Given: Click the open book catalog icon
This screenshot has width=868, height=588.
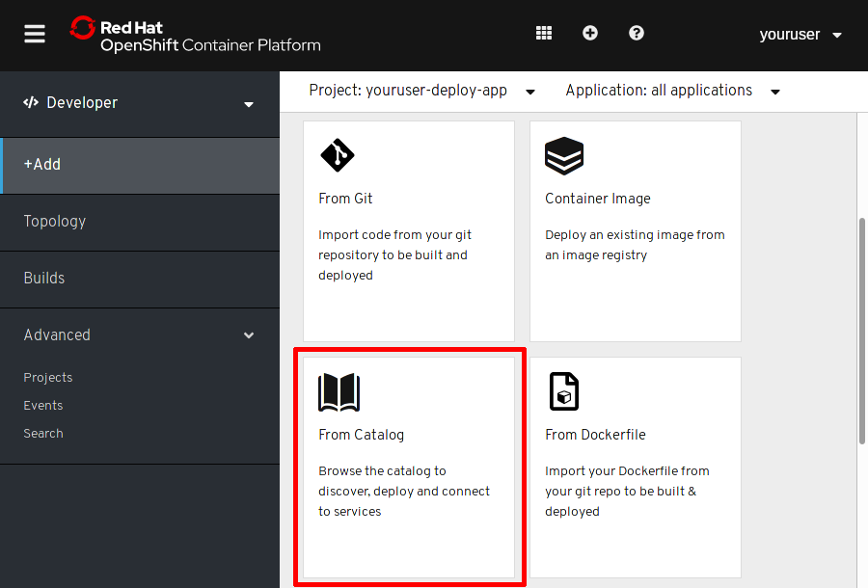Looking at the screenshot, I should pyautogui.click(x=339, y=392).
